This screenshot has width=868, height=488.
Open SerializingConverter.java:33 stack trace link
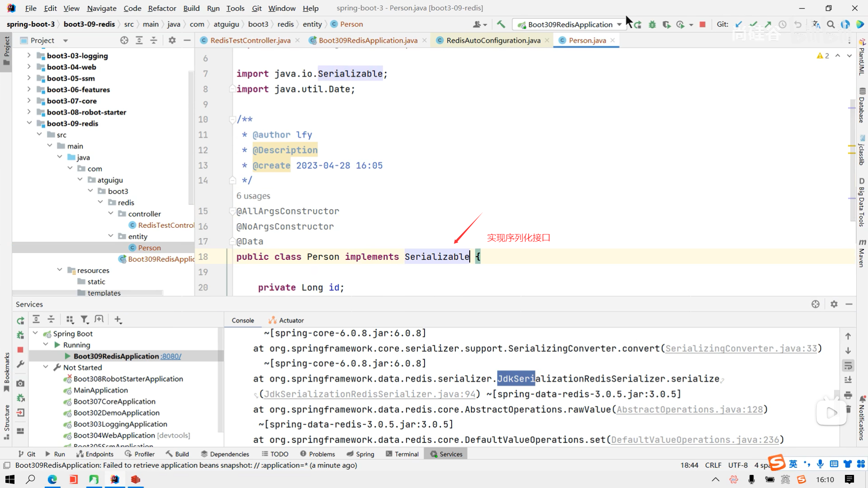(x=741, y=348)
